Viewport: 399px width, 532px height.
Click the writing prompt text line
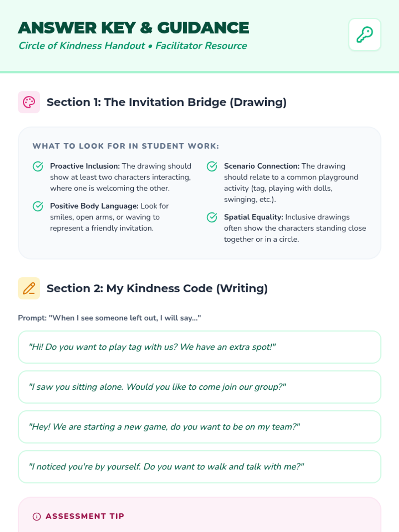click(x=109, y=318)
